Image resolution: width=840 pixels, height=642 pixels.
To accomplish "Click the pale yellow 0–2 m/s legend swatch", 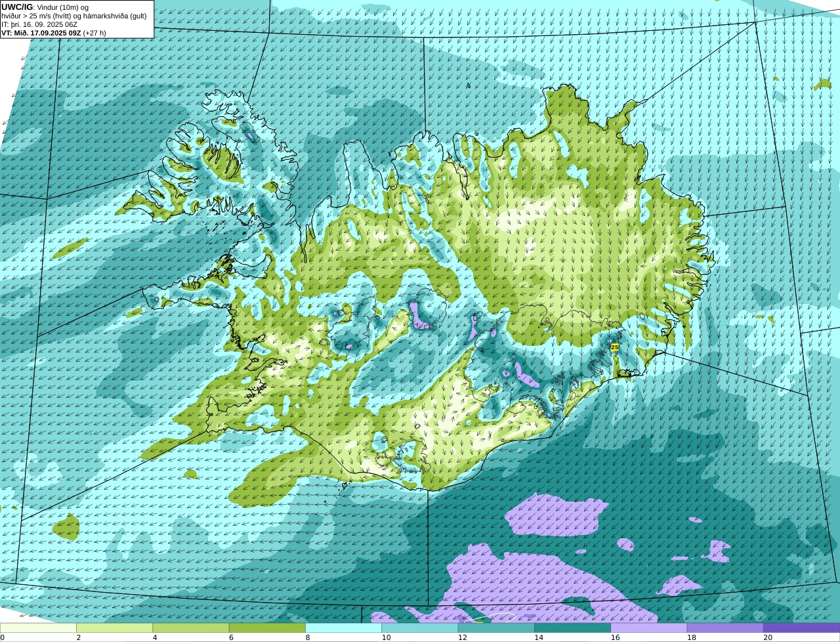I will 38,628.
